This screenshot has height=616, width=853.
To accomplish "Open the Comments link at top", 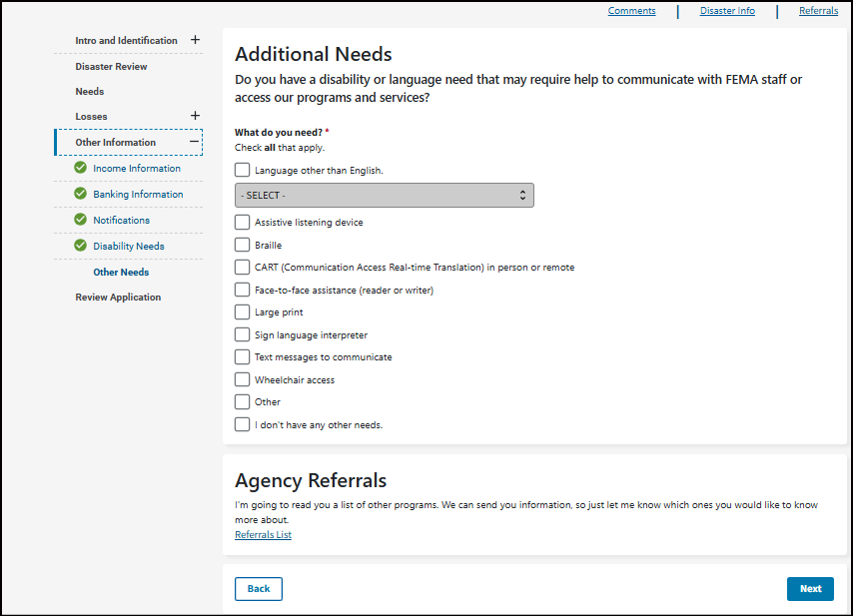I will click(631, 11).
